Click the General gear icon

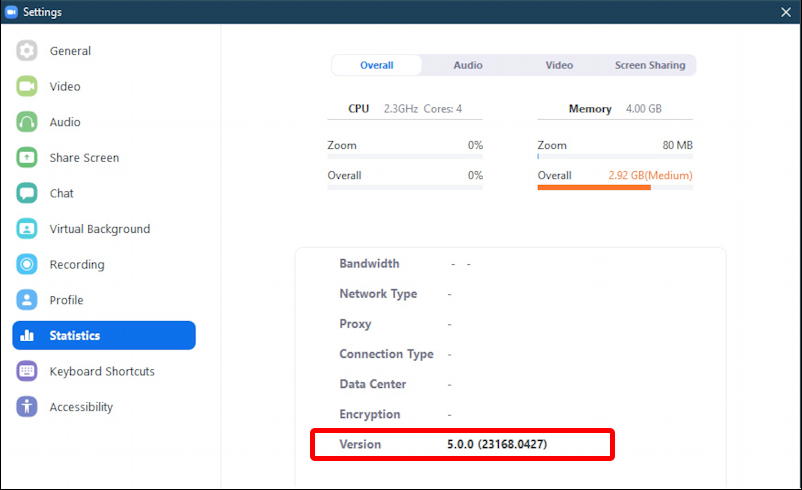point(27,51)
